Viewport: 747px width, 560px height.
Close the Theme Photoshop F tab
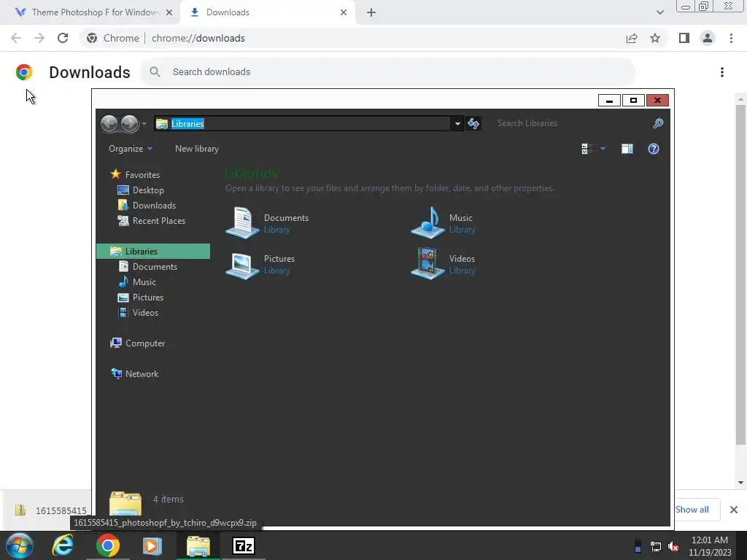click(169, 12)
